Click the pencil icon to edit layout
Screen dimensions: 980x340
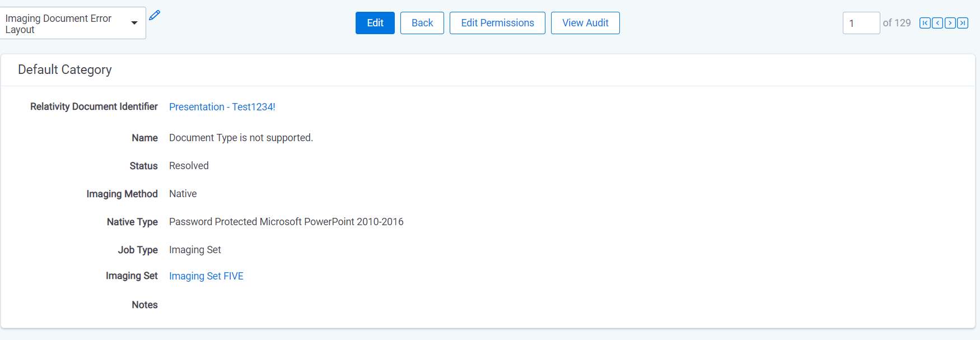tap(155, 15)
